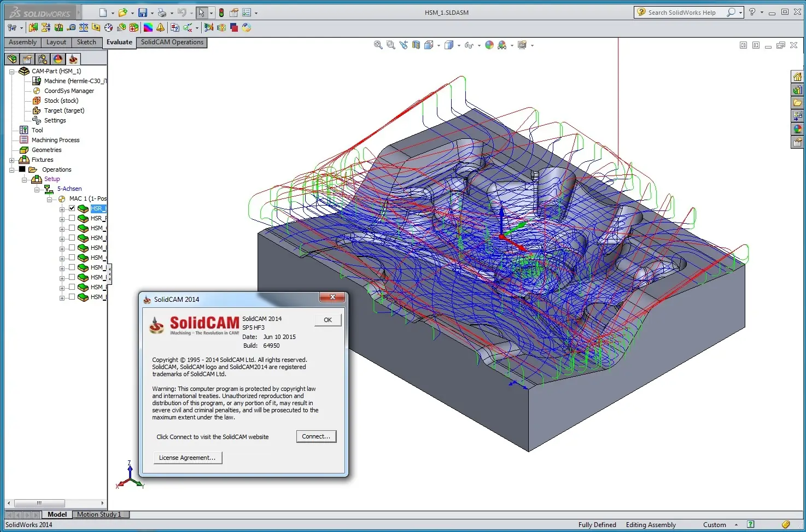Click Zoom to Area icon
Screen dimensions: 806x532
[390, 45]
